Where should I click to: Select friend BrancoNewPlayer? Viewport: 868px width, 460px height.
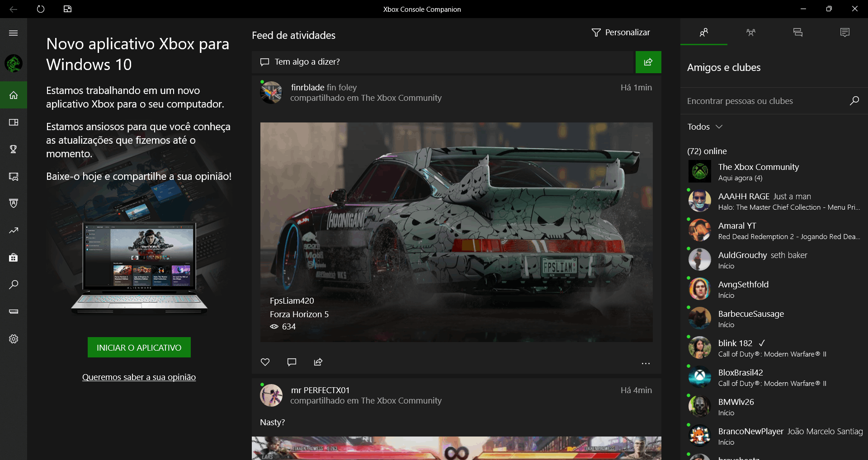pyautogui.click(x=774, y=436)
